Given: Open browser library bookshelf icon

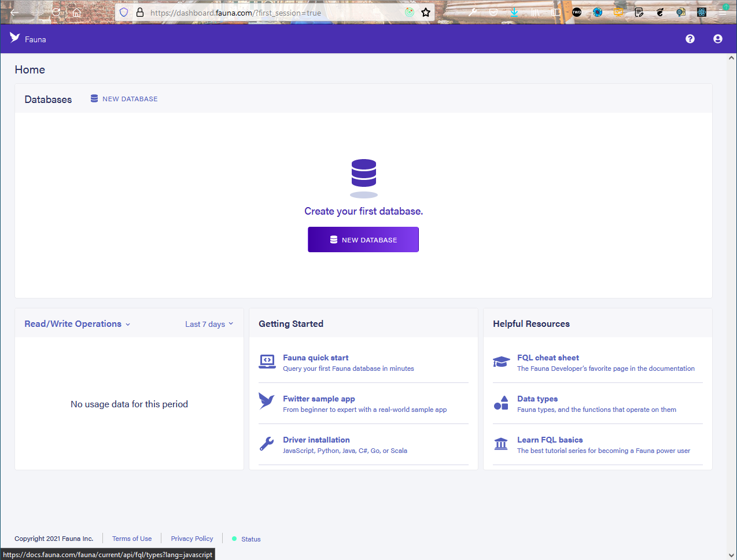Looking at the screenshot, I should coord(535,12).
